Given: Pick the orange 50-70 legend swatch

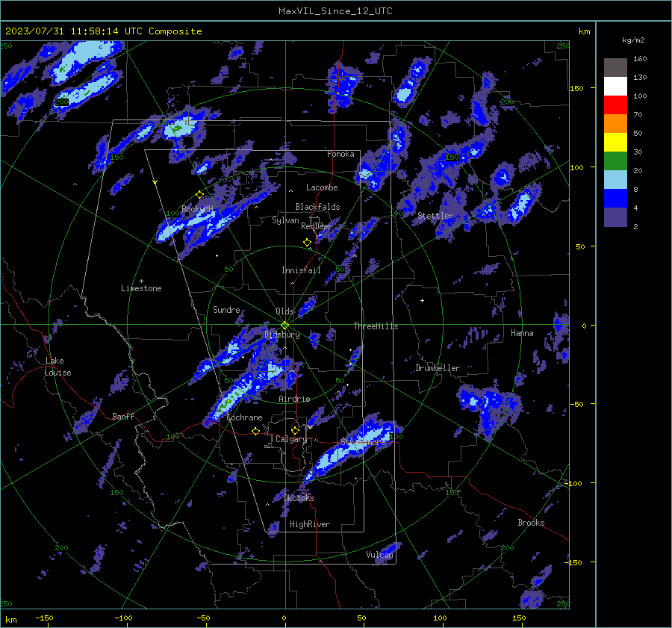Looking at the screenshot, I should coord(615,124).
